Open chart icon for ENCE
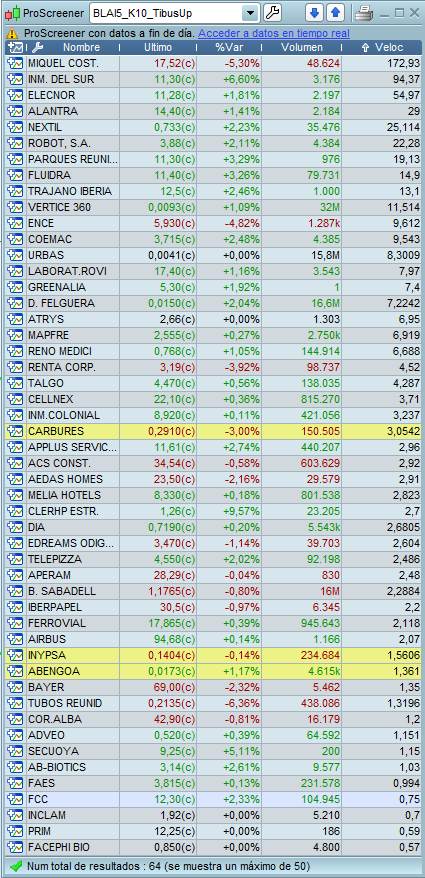Image resolution: width=425 pixels, height=878 pixels. point(14,223)
